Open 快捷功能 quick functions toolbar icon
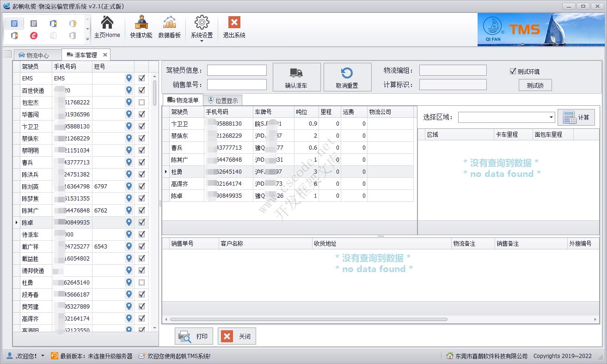 click(x=141, y=23)
